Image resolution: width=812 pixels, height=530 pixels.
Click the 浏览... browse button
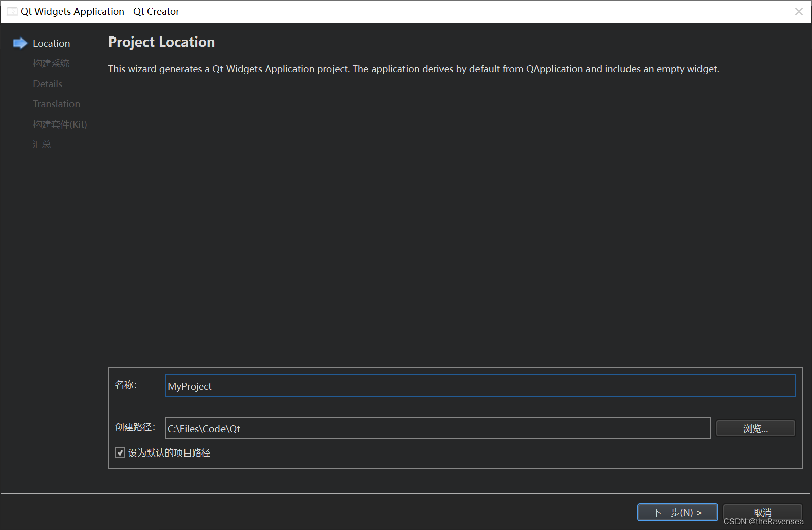(755, 428)
